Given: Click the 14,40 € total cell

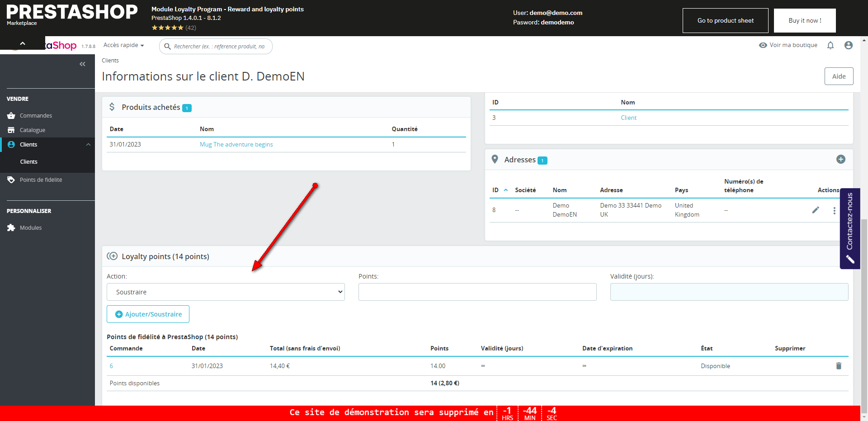Looking at the screenshot, I should [280, 366].
